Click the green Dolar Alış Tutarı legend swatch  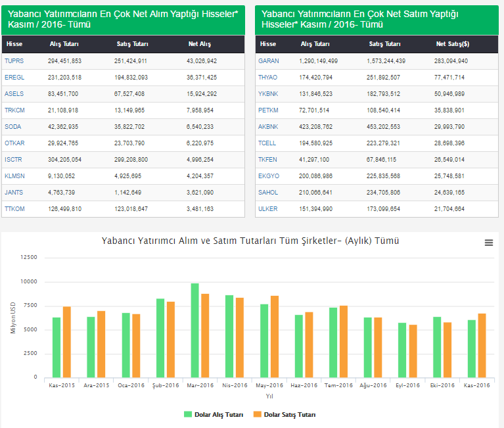[188, 414]
